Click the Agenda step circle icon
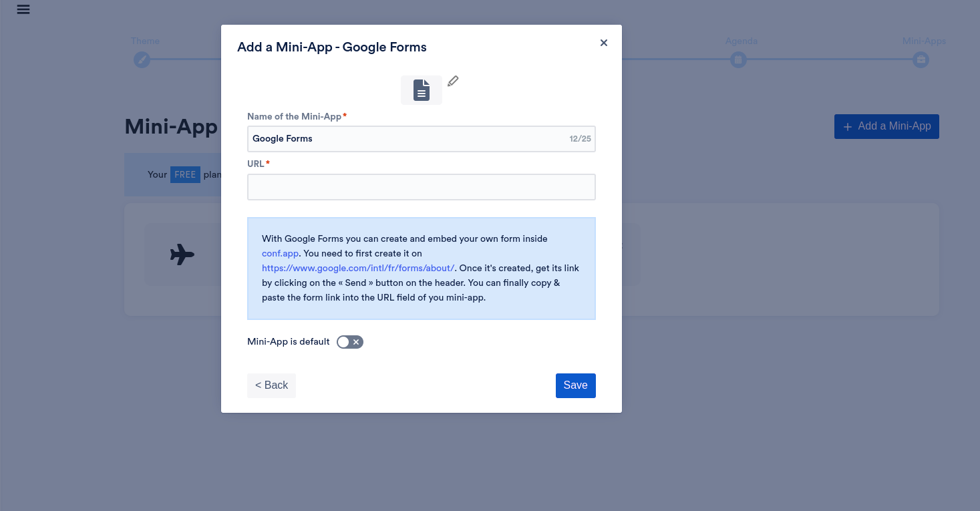980x511 pixels. (x=738, y=60)
